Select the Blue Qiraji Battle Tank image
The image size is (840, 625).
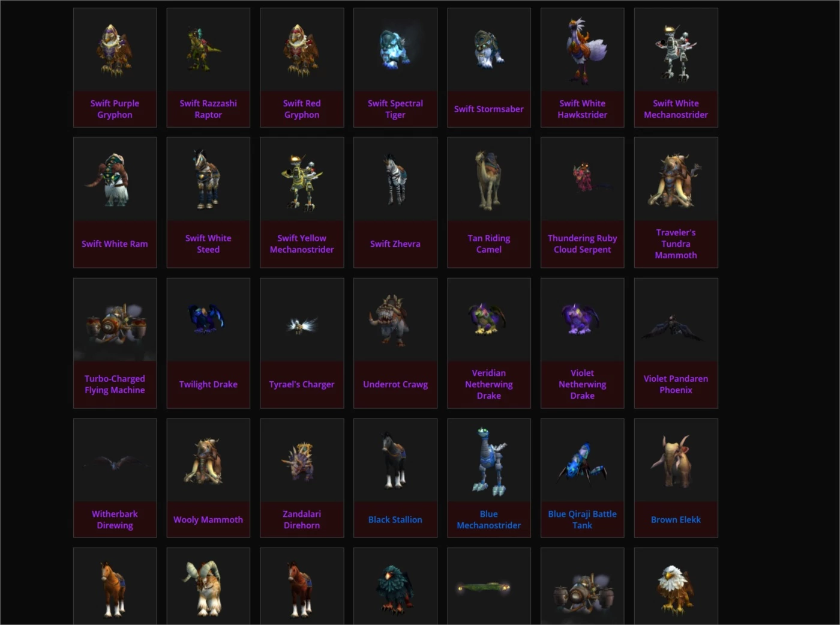[582, 460]
